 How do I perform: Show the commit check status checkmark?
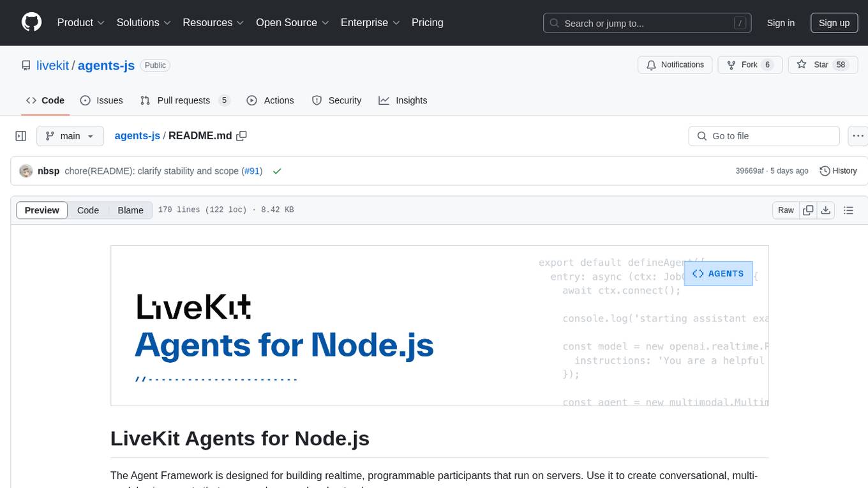277,171
